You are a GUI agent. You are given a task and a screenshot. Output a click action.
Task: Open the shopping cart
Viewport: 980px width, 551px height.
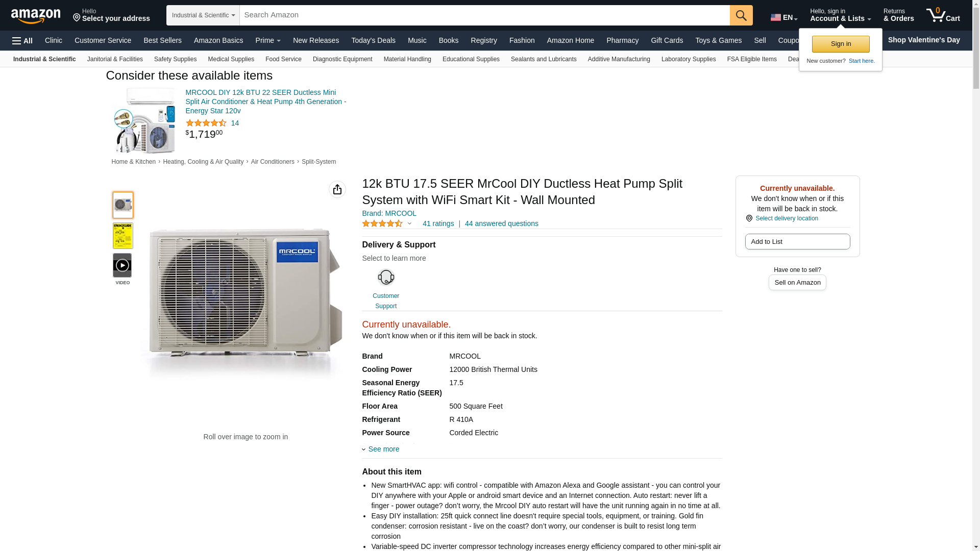click(x=943, y=15)
